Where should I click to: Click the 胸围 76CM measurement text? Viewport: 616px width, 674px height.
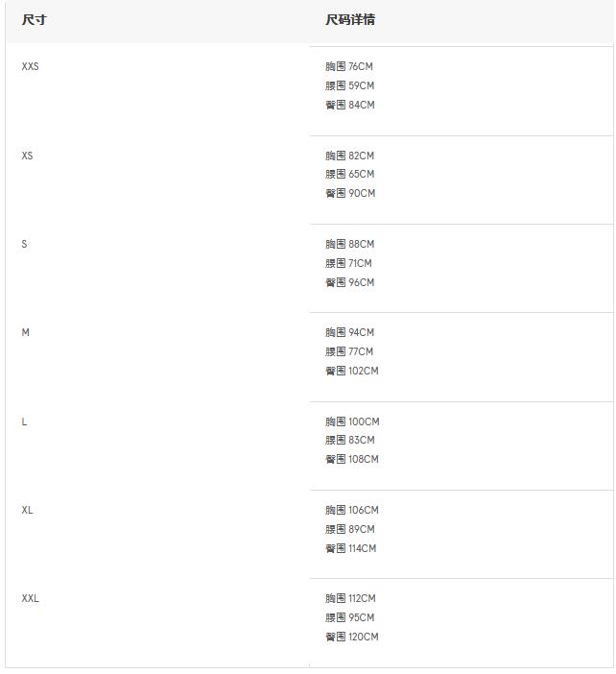[x=349, y=67]
